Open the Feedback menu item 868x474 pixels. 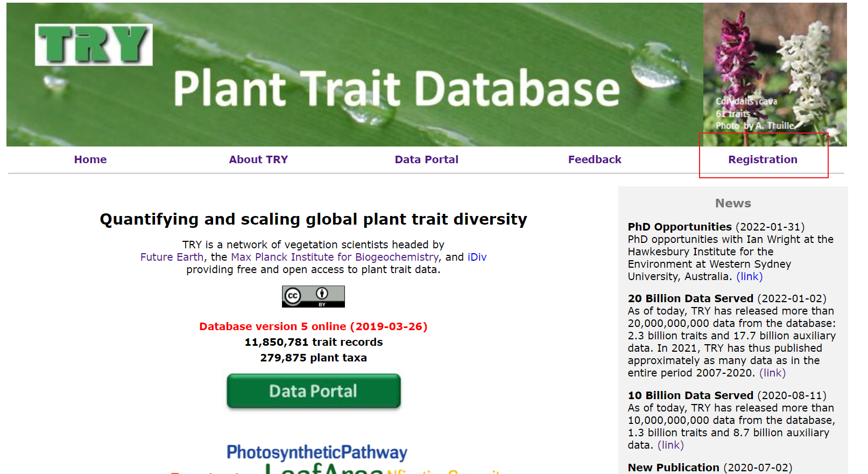[x=595, y=159]
